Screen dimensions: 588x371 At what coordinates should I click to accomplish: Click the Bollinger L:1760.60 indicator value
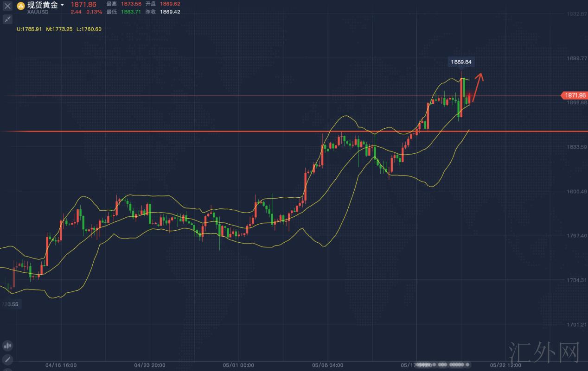(89, 29)
